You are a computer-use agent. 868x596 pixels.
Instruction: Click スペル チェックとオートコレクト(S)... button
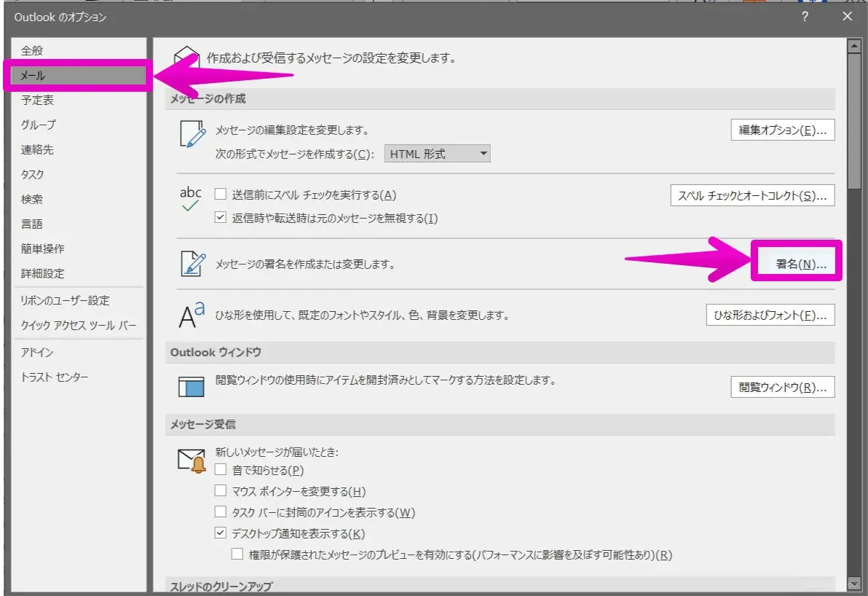(x=752, y=195)
